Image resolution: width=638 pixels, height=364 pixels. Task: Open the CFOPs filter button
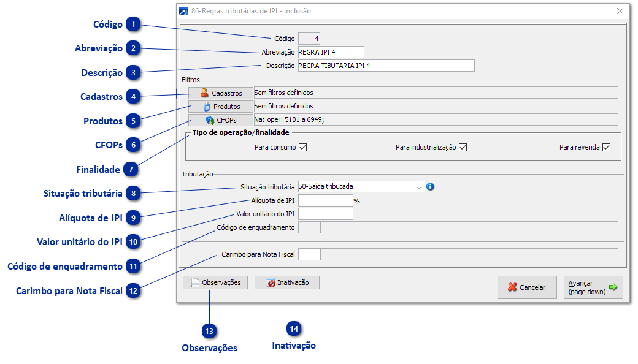tap(220, 120)
